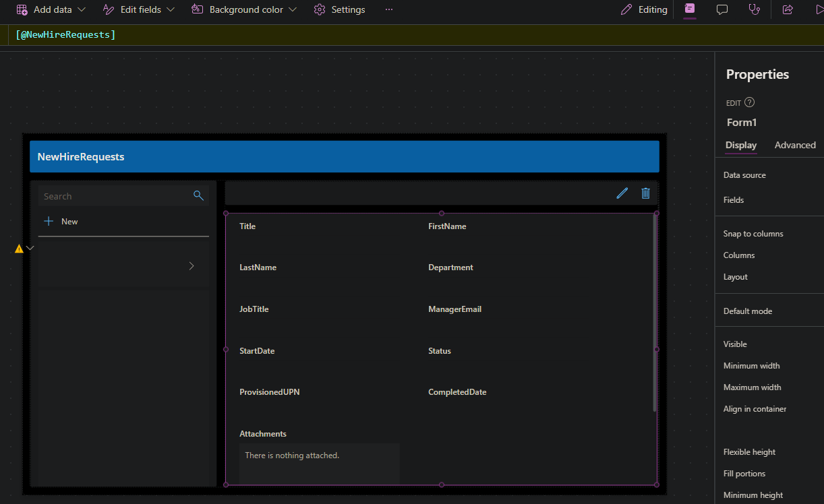
Task: Open gallery item with right chevron
Action: click(x=192, y=266)
